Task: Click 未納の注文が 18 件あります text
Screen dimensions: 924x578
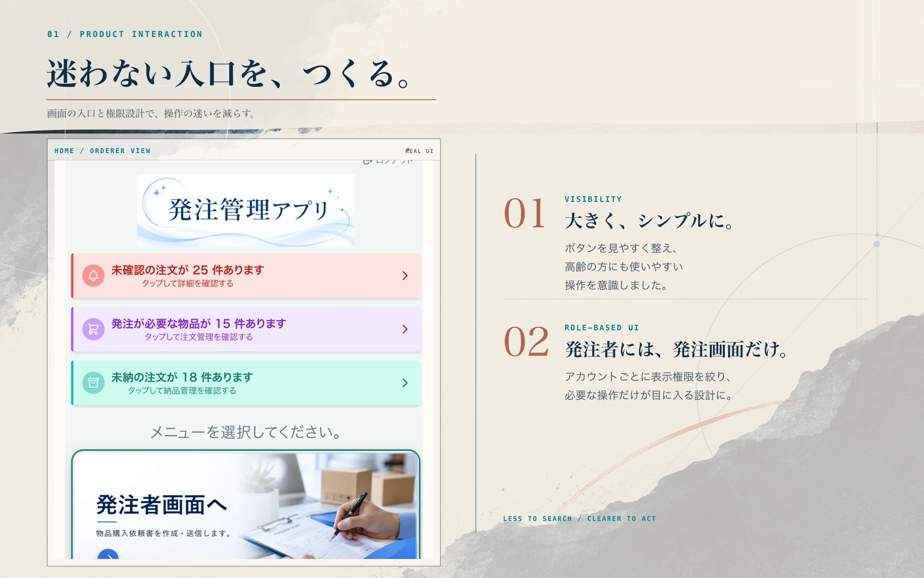Action: (x=182, y=377)
